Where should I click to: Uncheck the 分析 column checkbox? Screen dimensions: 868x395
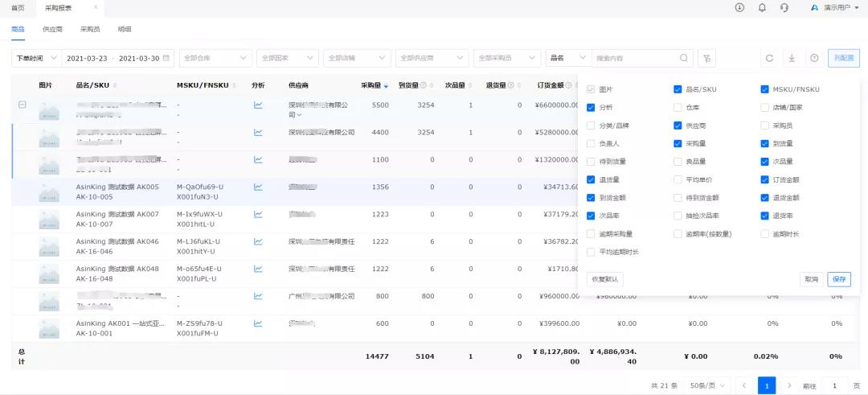click(x=591, y=108)
